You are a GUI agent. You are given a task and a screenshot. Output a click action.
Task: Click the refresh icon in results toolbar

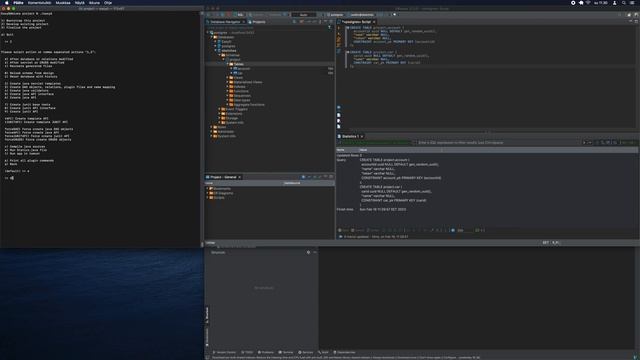453,230
